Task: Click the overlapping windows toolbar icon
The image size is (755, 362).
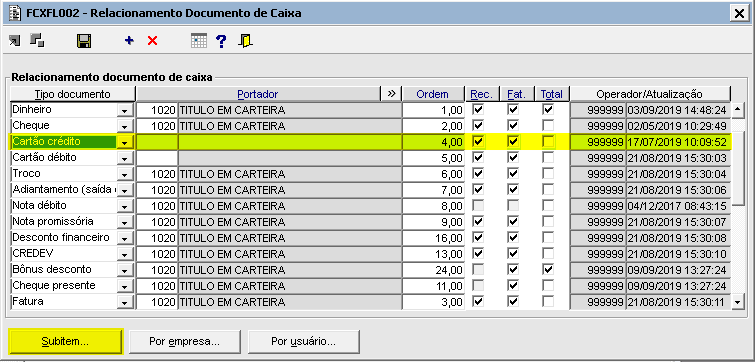Action: (x=37, y=40)
